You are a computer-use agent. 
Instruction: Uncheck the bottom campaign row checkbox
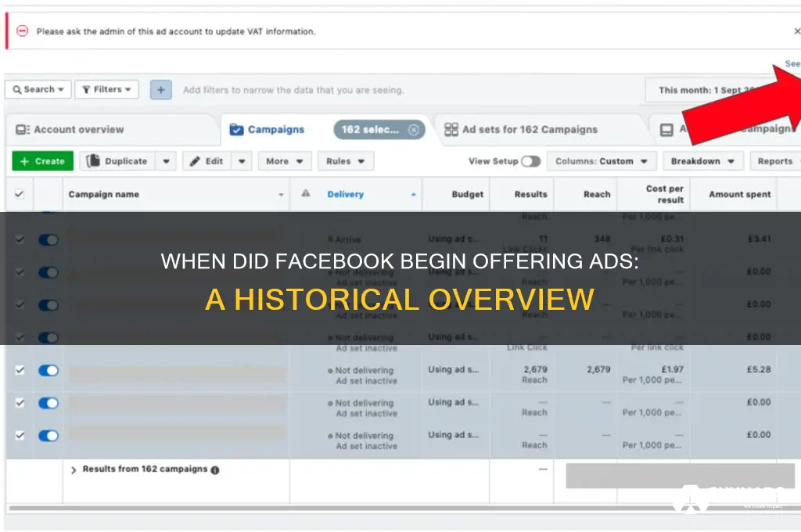click(20, 436)
